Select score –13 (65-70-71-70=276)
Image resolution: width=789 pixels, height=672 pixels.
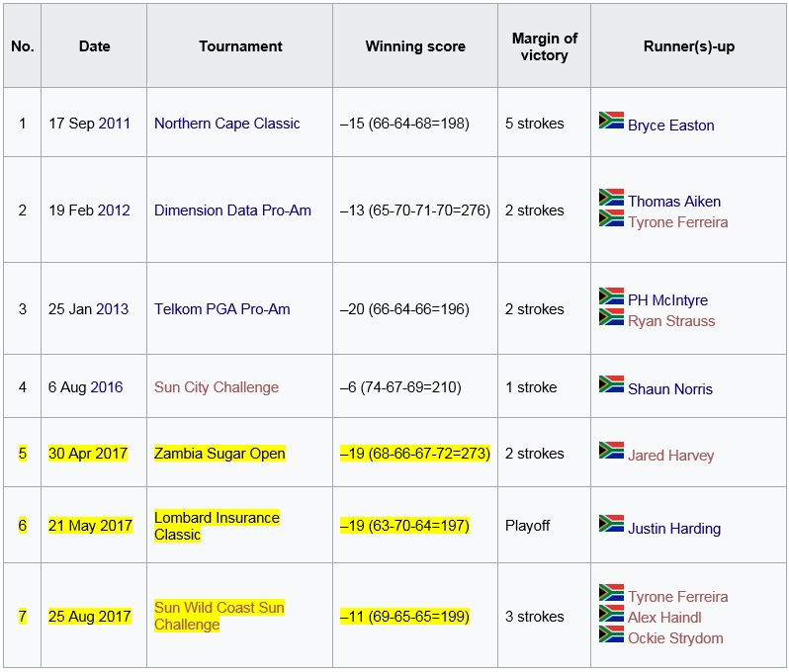(415, 210)
